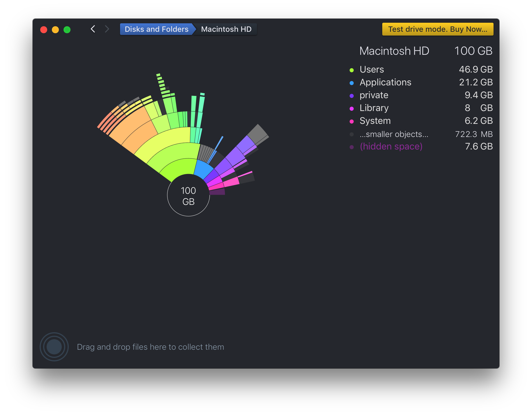Screen dimensions: 532x415
Task: Select the Macintosh HD breadcrumb
Action: click(226, 29)
